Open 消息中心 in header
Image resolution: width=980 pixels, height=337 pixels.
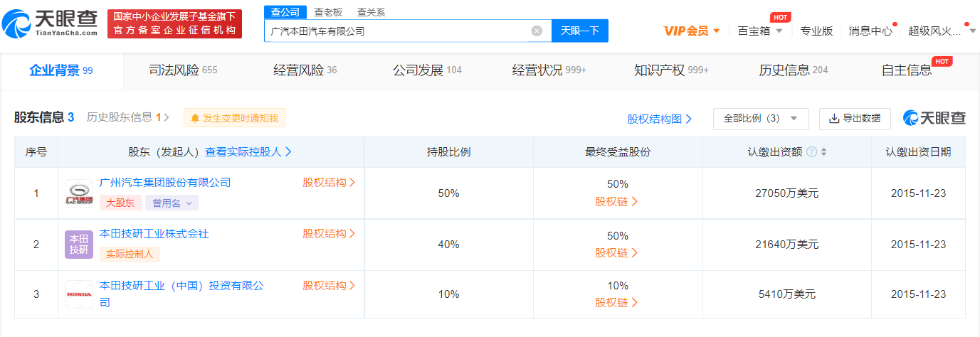click(870, 31)
